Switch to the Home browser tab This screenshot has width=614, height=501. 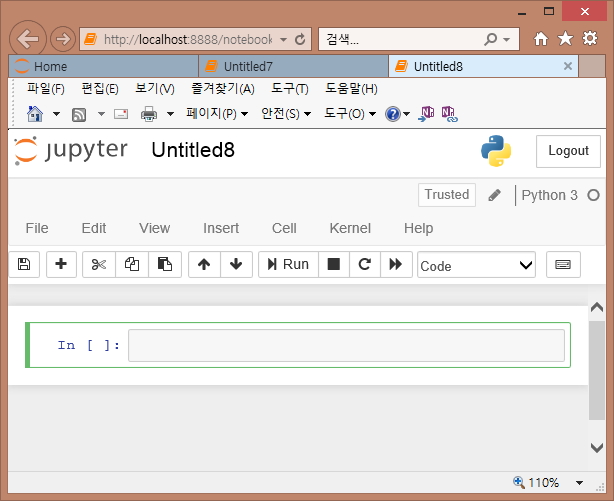[x=103, y=66]
